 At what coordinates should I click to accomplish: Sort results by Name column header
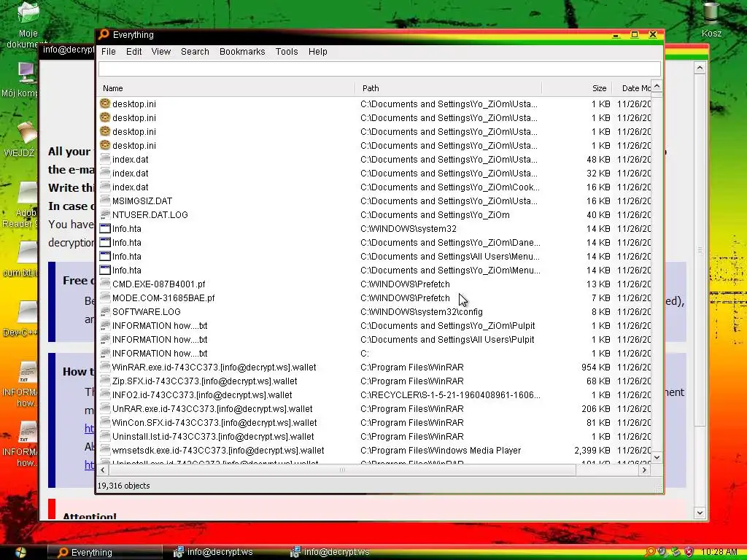click(226, 88)
